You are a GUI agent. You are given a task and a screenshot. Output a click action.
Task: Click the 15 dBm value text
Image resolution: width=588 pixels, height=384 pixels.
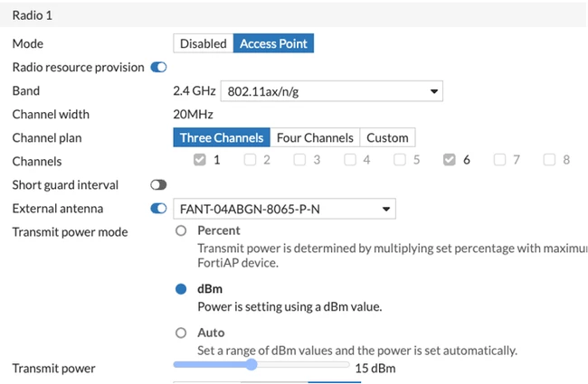tap(375, 369)
